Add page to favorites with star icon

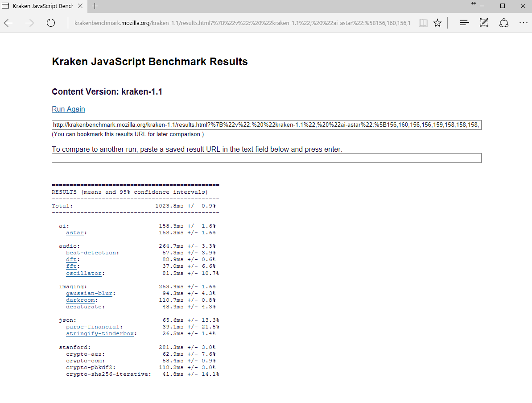coord(437,23)
